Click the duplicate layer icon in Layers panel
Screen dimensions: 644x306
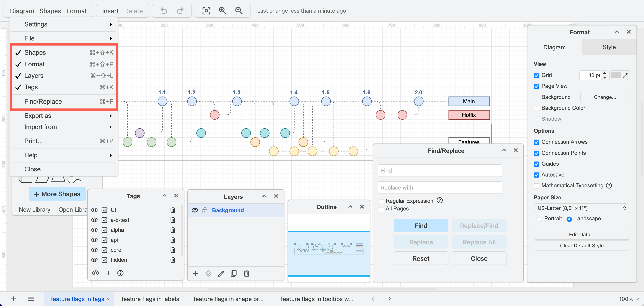[233, 273]
